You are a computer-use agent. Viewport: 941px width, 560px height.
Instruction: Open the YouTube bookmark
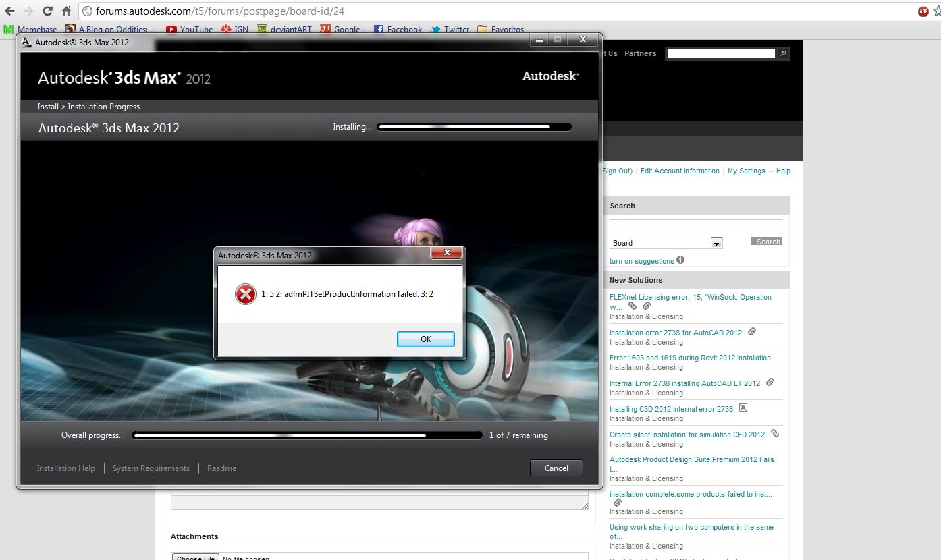pos(189,30)
